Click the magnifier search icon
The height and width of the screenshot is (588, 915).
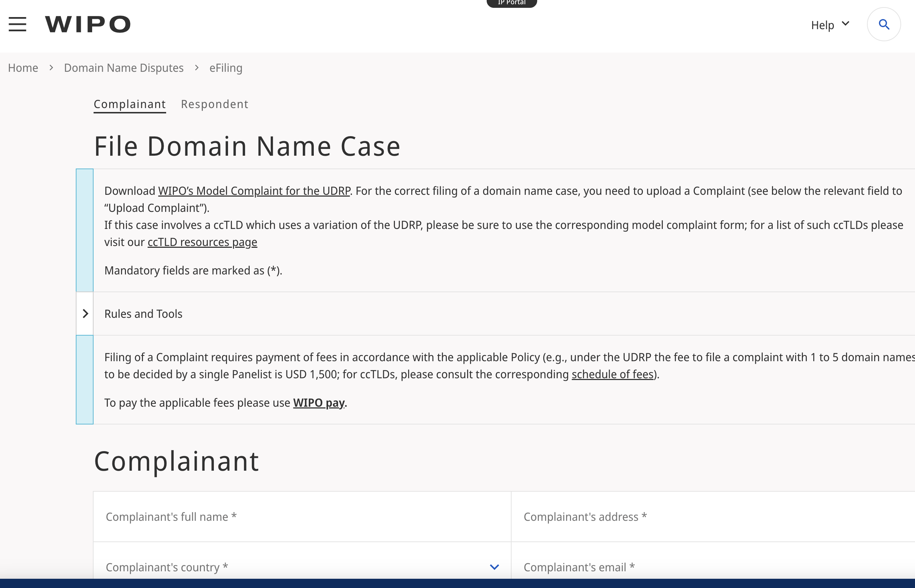click(x=884, y=25)
